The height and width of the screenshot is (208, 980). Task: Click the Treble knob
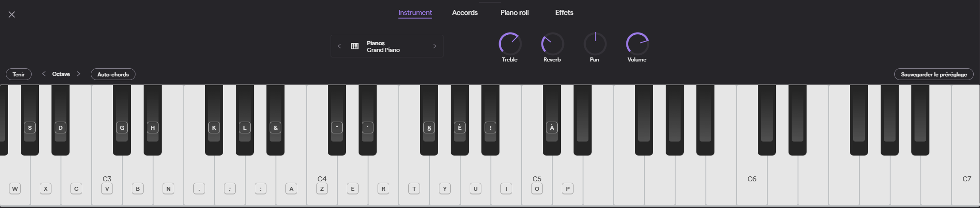510,44
